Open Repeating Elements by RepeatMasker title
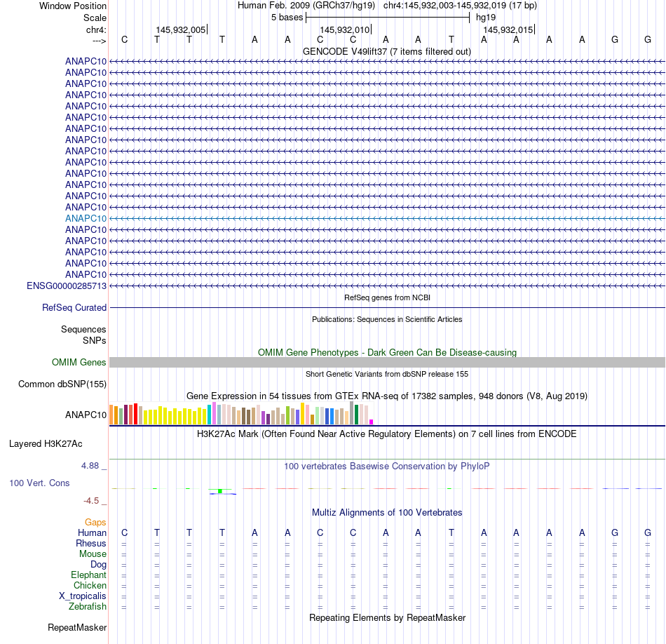This screenshot has width=666, height=644. click(x=388, y=617)
